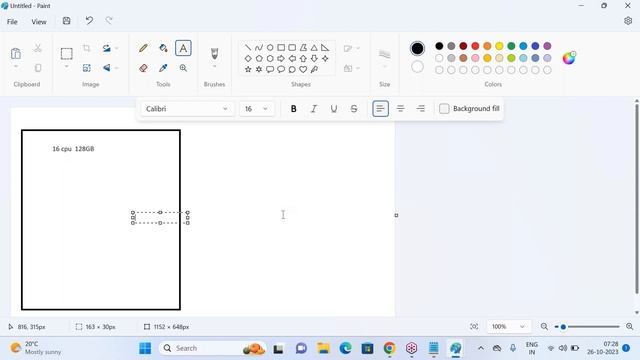
Task: Open the shape fill dropdown
Action: click(351, 68)
